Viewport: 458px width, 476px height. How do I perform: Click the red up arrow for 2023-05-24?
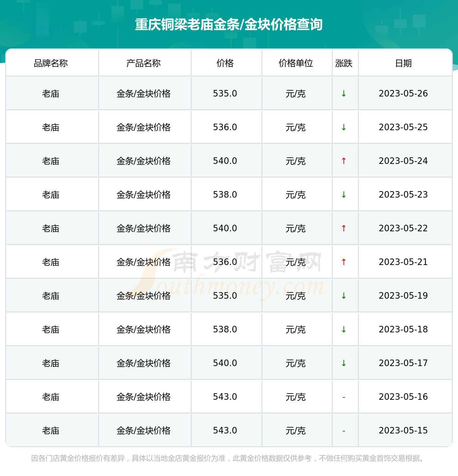click(x=344, y=161)
